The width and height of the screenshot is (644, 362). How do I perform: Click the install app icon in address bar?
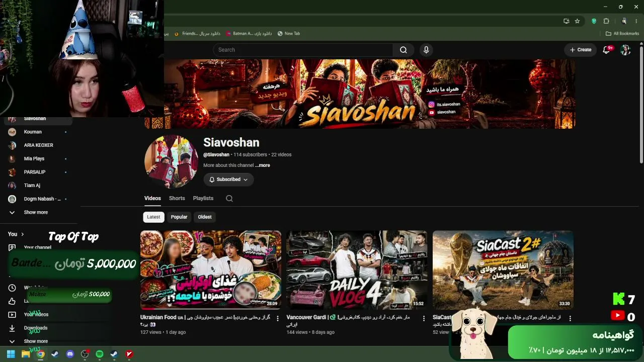[566, 21]
